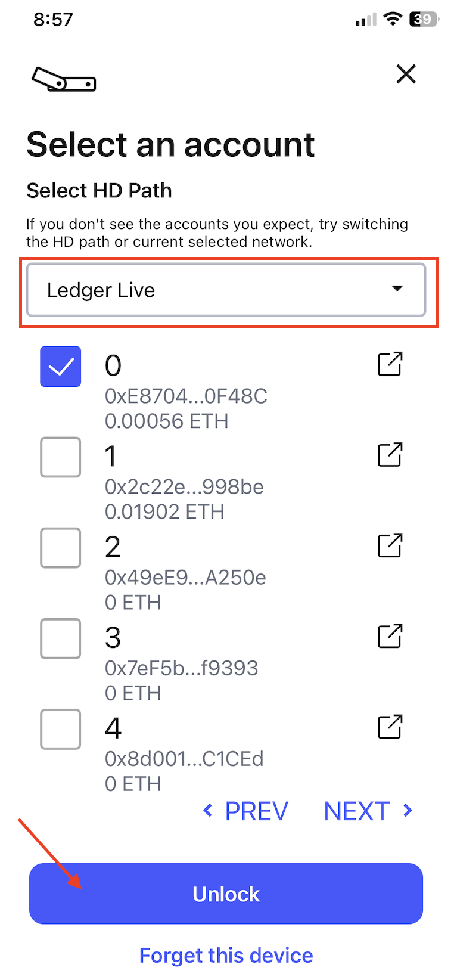Open account 1 external link icon
Viewport: 454px width, 980px height.
point(390,455)
